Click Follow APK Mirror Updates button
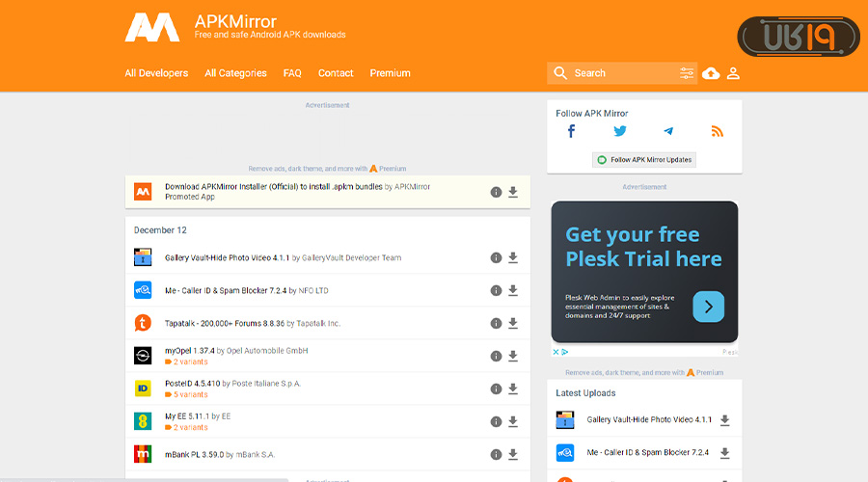The height and width of the screenshot is (482, 868). click(x=644, y=160)
